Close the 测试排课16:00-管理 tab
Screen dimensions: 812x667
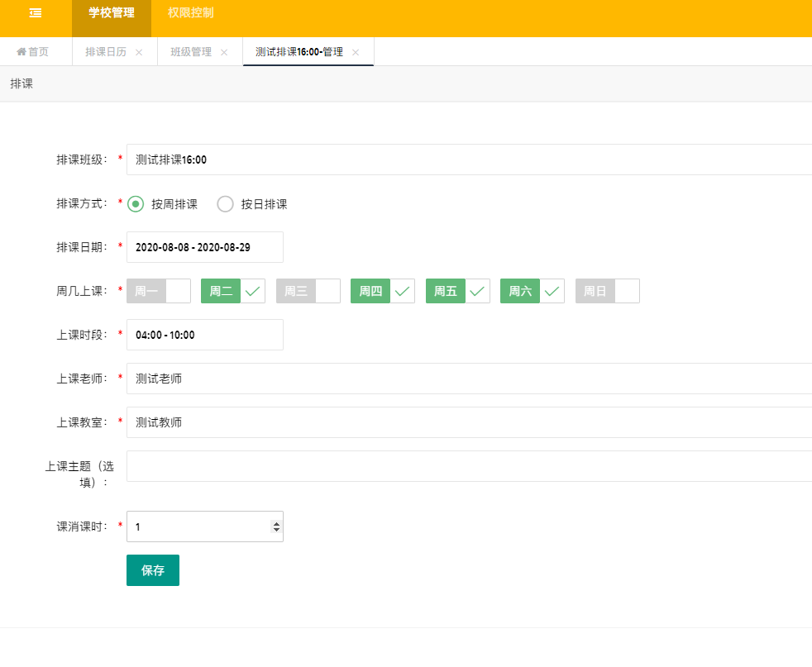tap(356, 52)
